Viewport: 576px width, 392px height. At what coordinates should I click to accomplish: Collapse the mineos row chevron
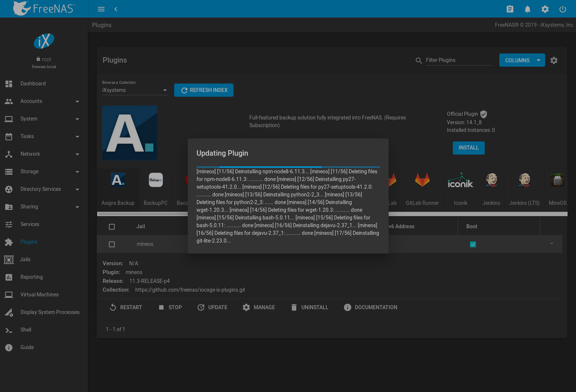552,244
